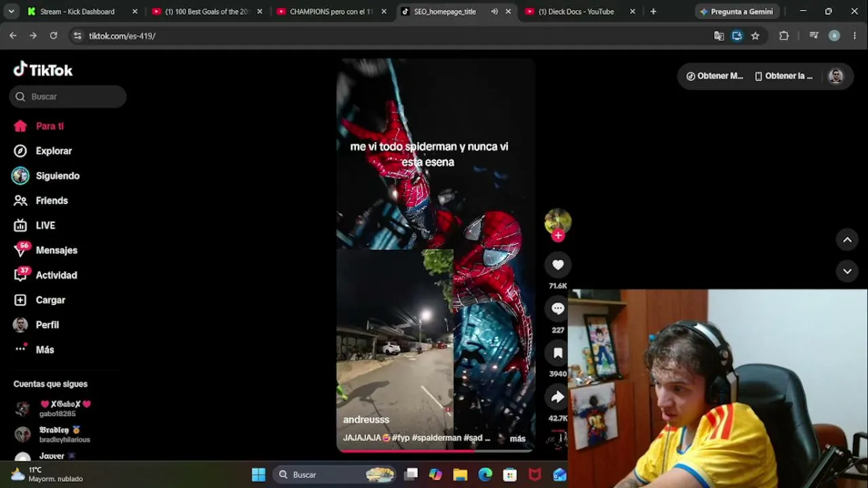Open Task View on the taskbar

click(x=411, y=474)
